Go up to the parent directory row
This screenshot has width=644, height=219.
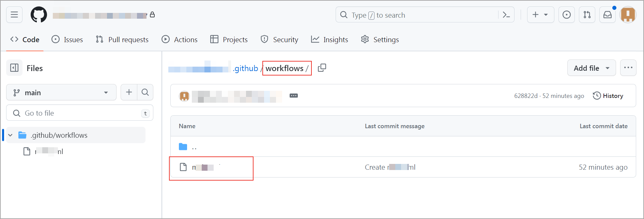pyautogui.click(x=403, y=147)
